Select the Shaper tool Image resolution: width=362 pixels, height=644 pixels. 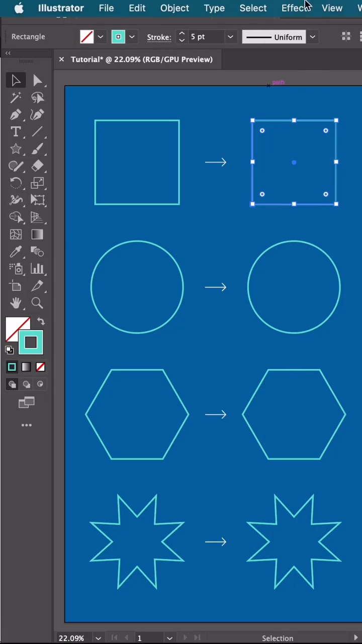(16, 166)
